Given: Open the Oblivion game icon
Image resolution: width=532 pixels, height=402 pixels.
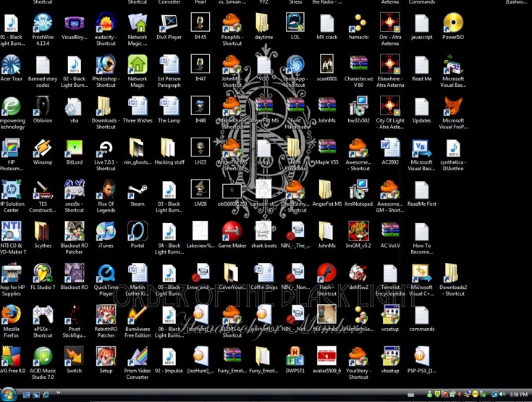Looking at the screenshot, I should click(43, 106).
